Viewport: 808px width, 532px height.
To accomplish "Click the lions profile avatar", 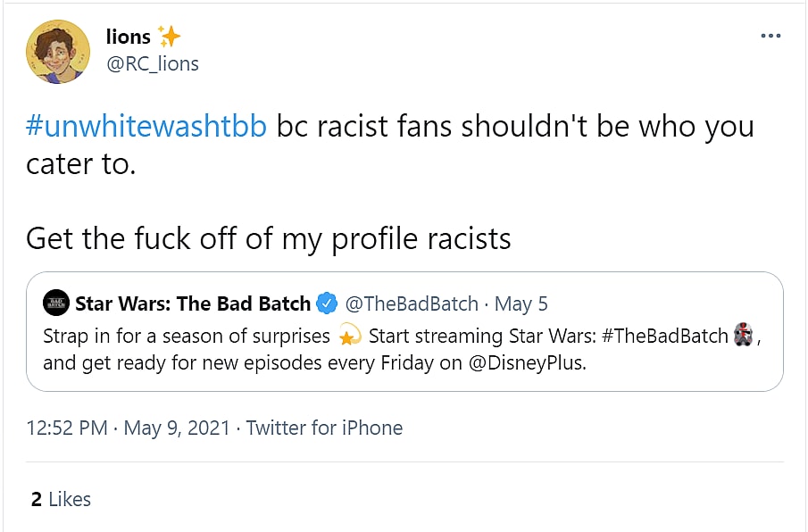I will click(58, 51).
